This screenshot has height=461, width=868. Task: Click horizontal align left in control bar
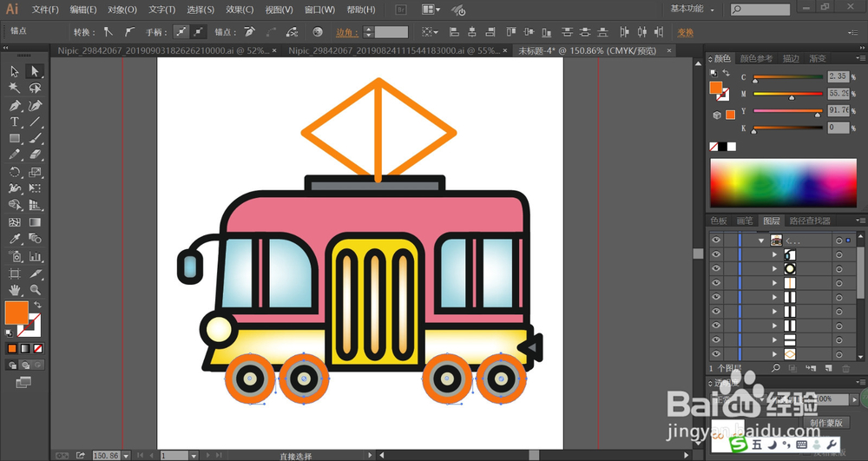coord(454,32)
